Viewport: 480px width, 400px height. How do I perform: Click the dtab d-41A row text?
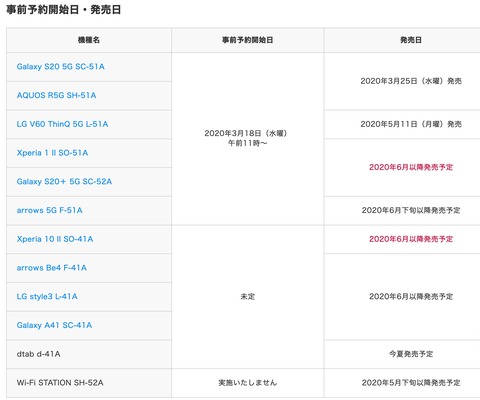[38, 354]
